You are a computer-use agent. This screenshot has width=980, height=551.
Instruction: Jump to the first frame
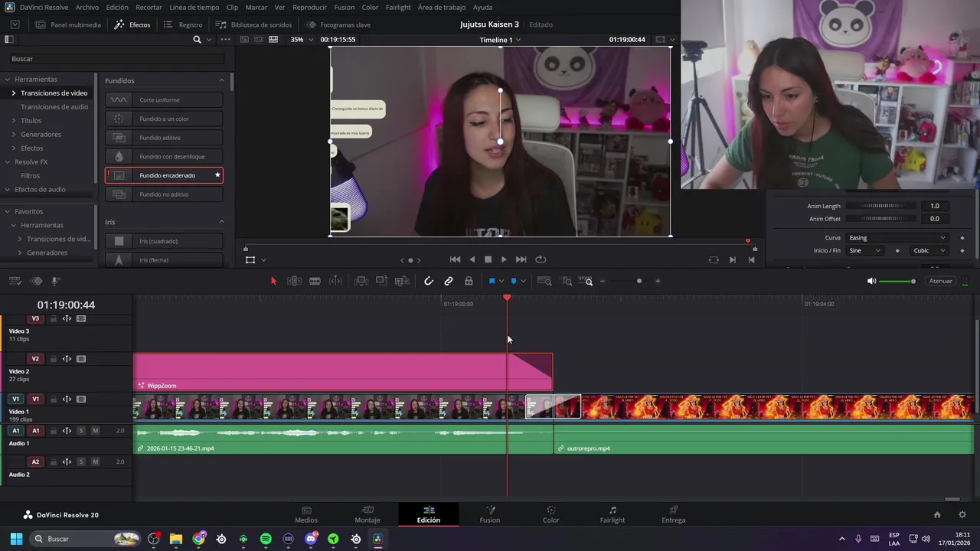(x=455, y=259)
